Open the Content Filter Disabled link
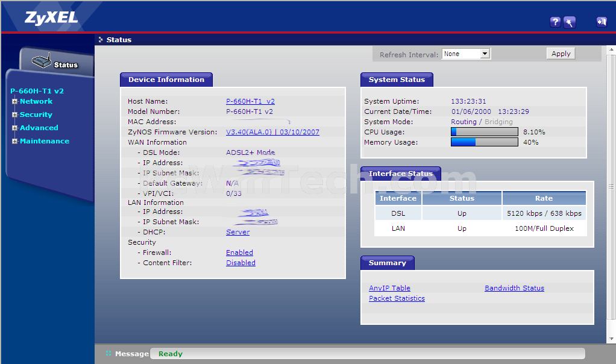Screen dimensions: 616x364 pyautogui.click(x=240, y=263)
